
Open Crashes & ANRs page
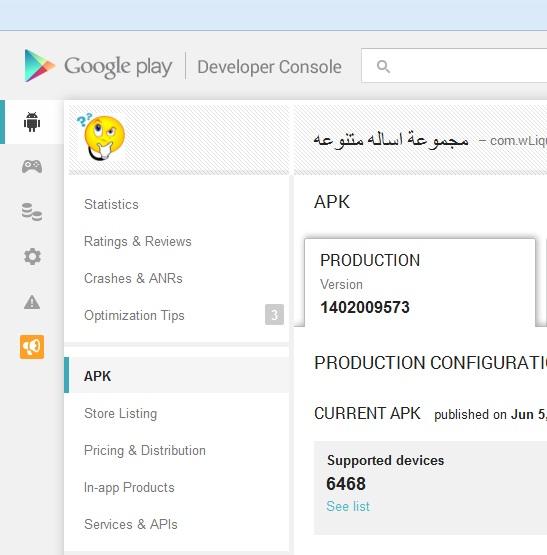coord(133,279)
